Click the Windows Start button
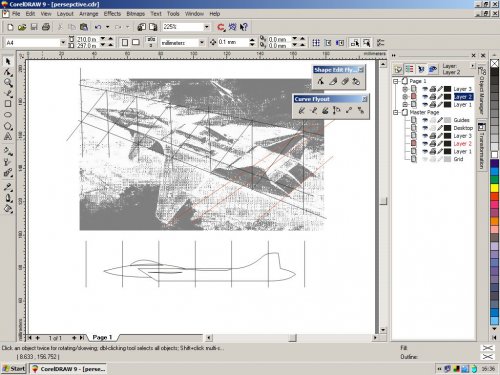This screenshot has height=375, width=500. click(x=14, y=369)
